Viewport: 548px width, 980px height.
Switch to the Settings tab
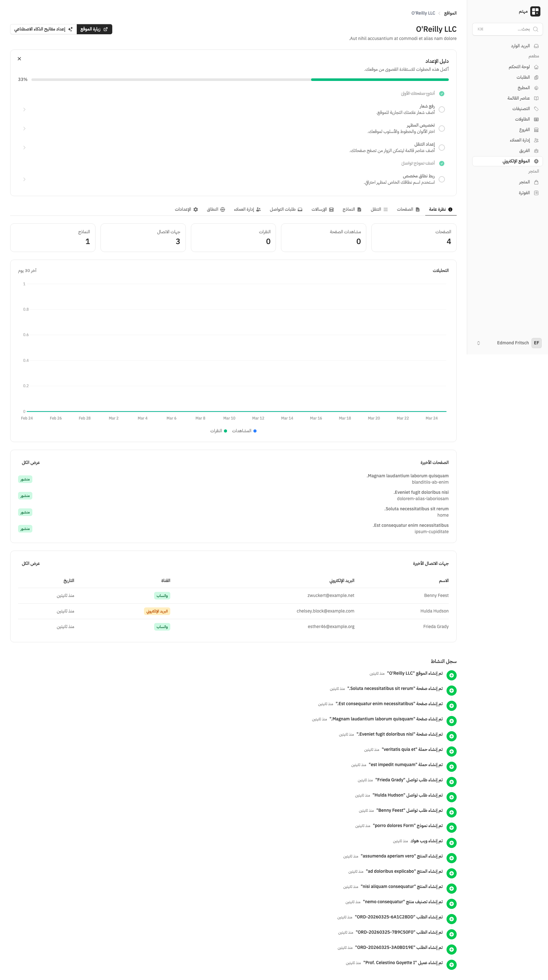pyautogui.click(x=186, y=210)
